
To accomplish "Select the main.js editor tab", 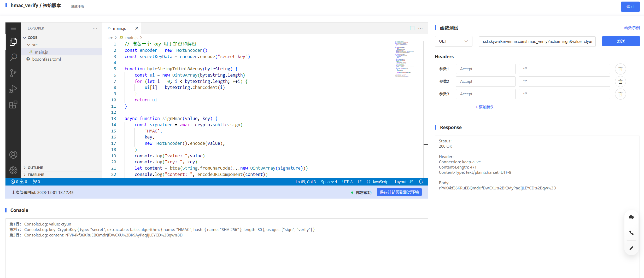I will click(119, 28).
